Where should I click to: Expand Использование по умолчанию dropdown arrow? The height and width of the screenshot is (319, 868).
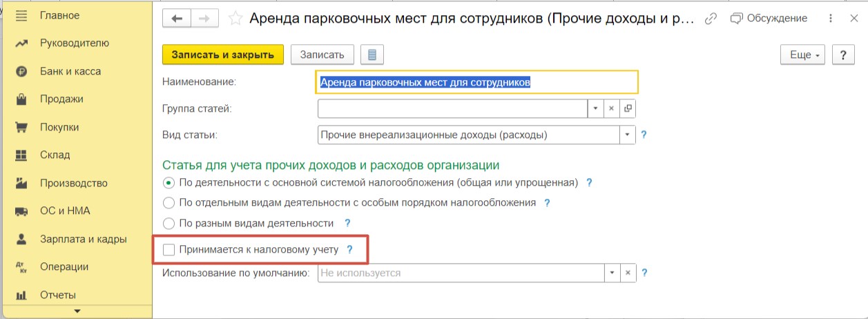(612, 273)
